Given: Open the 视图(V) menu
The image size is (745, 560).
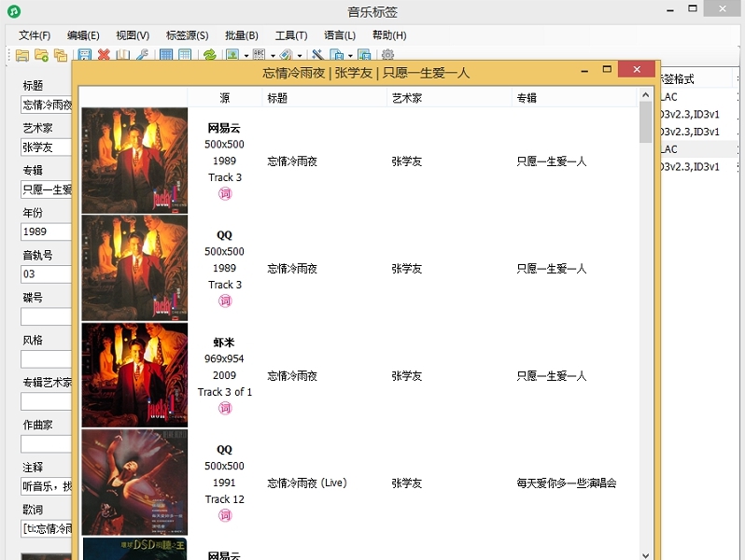Looking at the screenshot, I should tap(133, 35).
